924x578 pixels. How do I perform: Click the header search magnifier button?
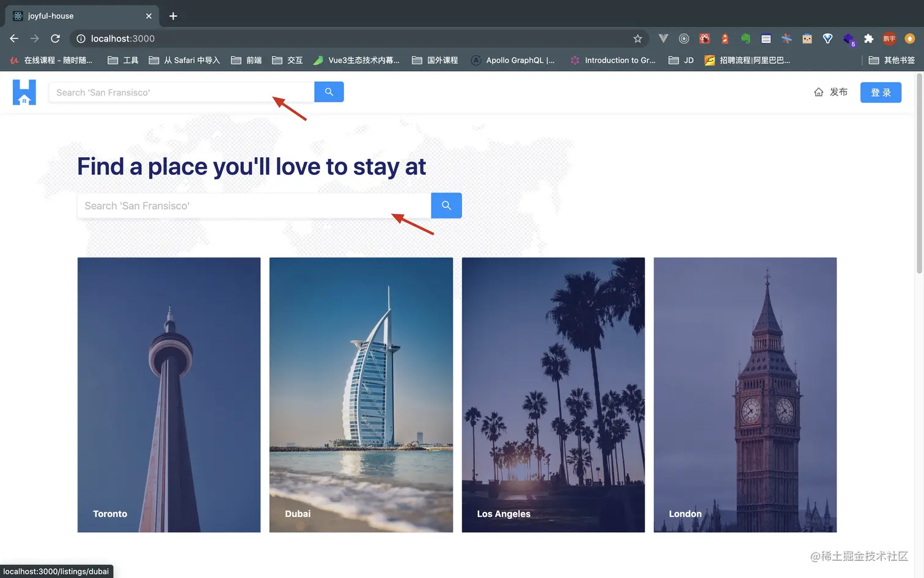pos(329,92)
